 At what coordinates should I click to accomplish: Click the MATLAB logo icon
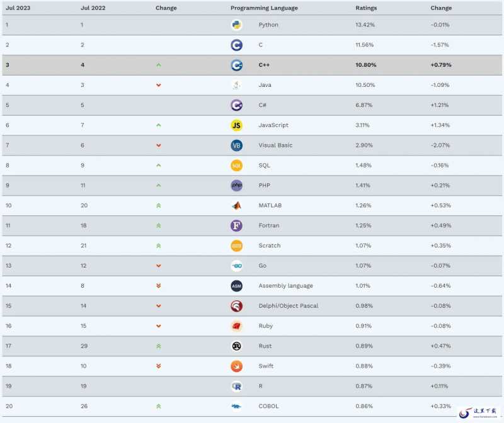tap(237, 206)
